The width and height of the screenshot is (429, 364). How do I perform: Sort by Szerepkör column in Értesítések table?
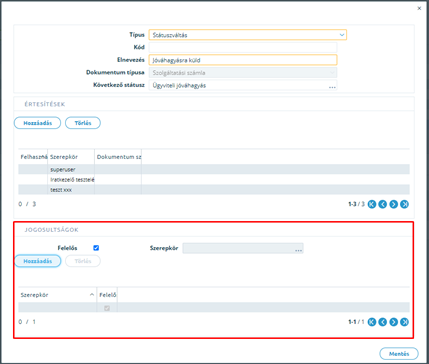point(71,156)
